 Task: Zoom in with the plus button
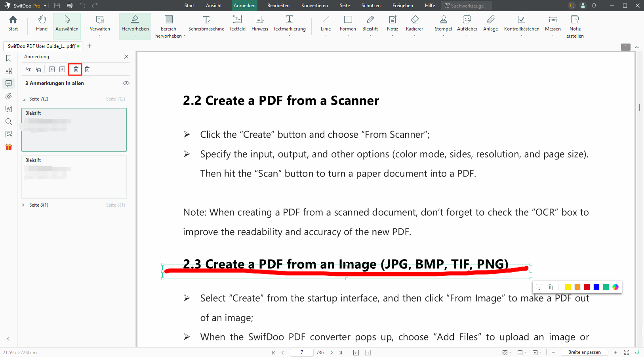[x=615, y=352]
